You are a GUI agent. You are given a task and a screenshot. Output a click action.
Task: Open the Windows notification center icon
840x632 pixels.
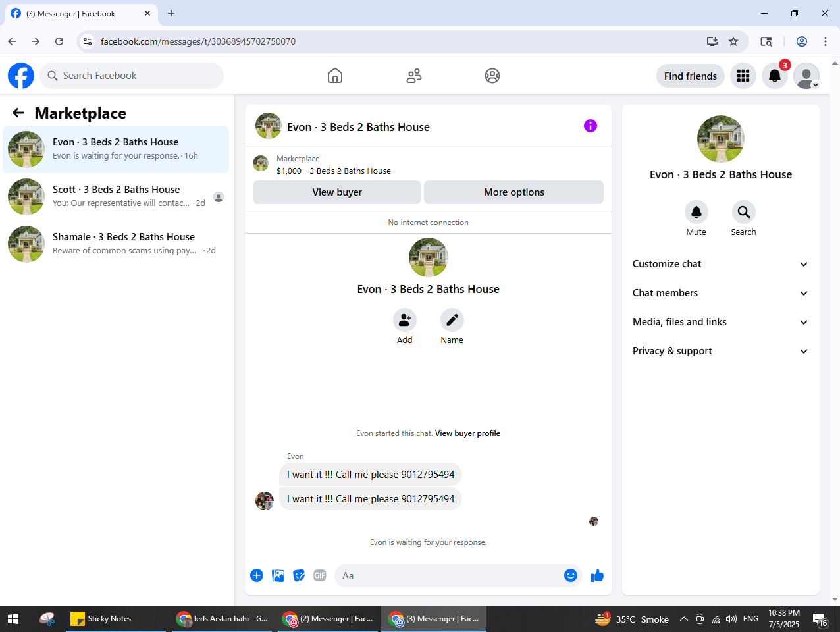(x=820, y=619)
